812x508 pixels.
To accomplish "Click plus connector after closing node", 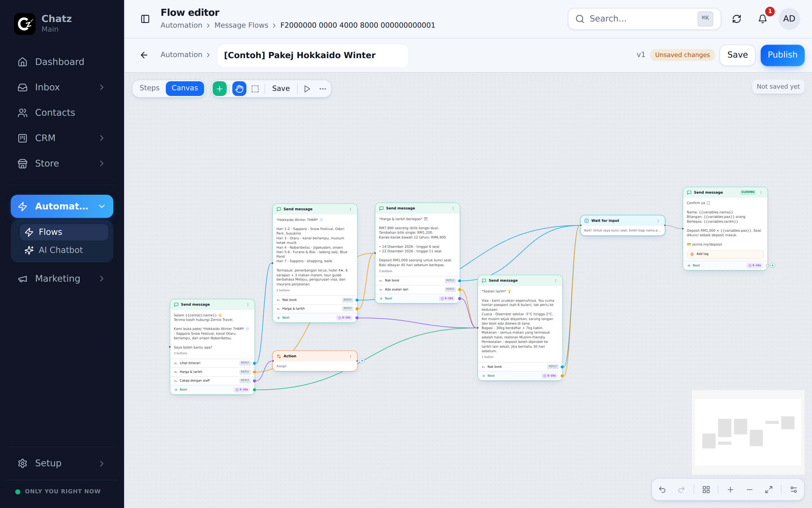I will (773, 265).
